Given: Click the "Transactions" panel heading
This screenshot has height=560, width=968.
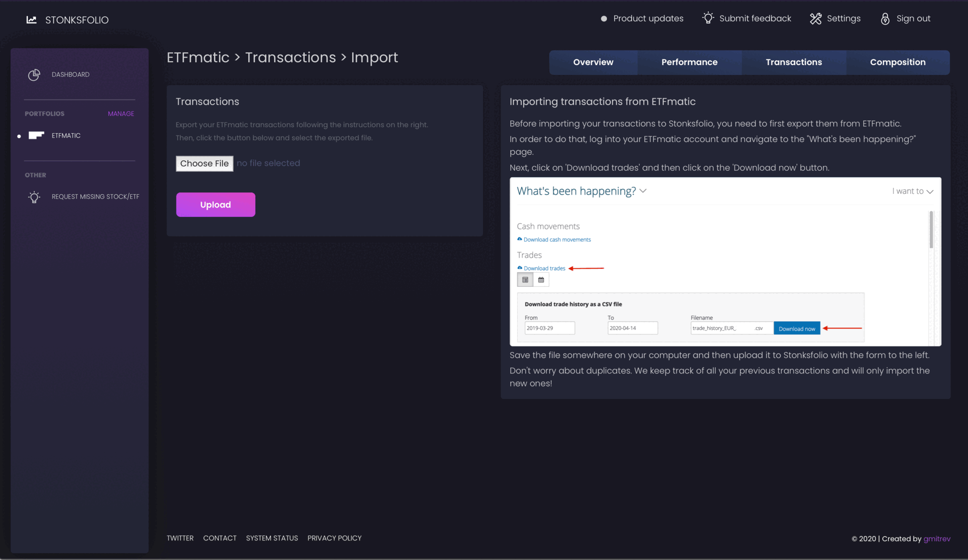Looking at the screenshot, I should tap(207, 102).
